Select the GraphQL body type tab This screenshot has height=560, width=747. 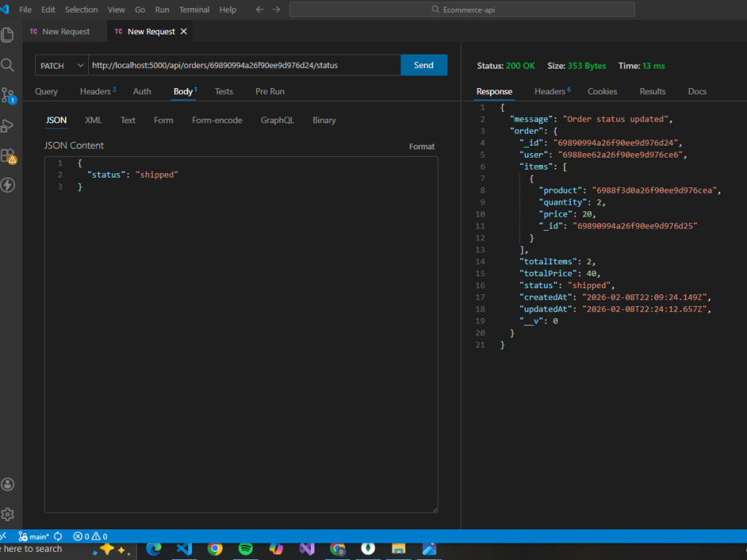click(277, 120)
